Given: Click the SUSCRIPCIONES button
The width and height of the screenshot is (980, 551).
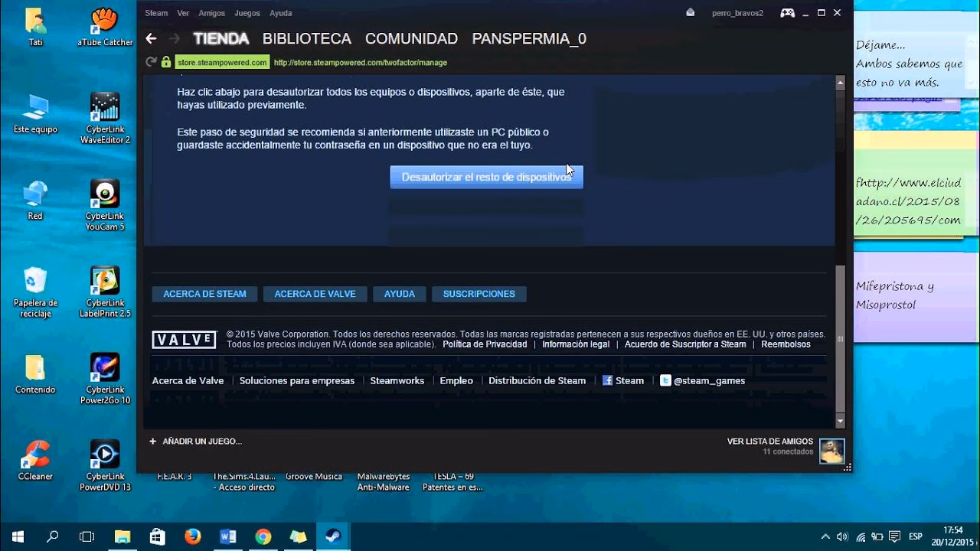Looking at the screenshot, I should click(479, 294).
